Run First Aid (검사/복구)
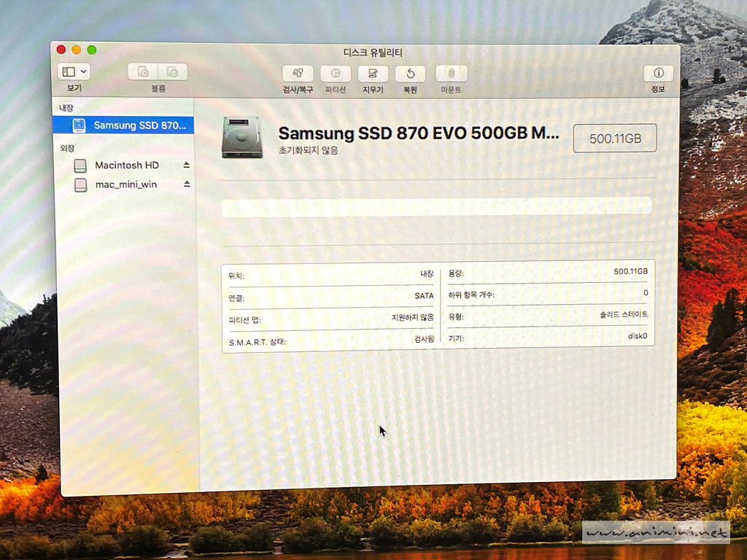This screenshot has height=560, width=747. pyautogui.click(x=298, y=74)
